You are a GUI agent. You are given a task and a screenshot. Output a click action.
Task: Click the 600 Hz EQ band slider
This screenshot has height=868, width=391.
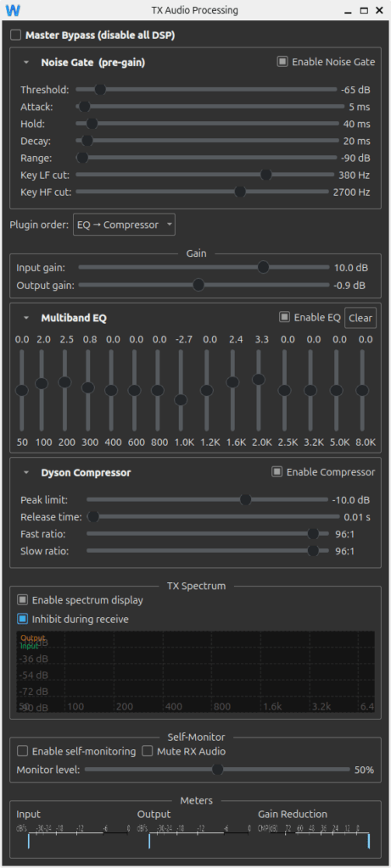point(134,391)
